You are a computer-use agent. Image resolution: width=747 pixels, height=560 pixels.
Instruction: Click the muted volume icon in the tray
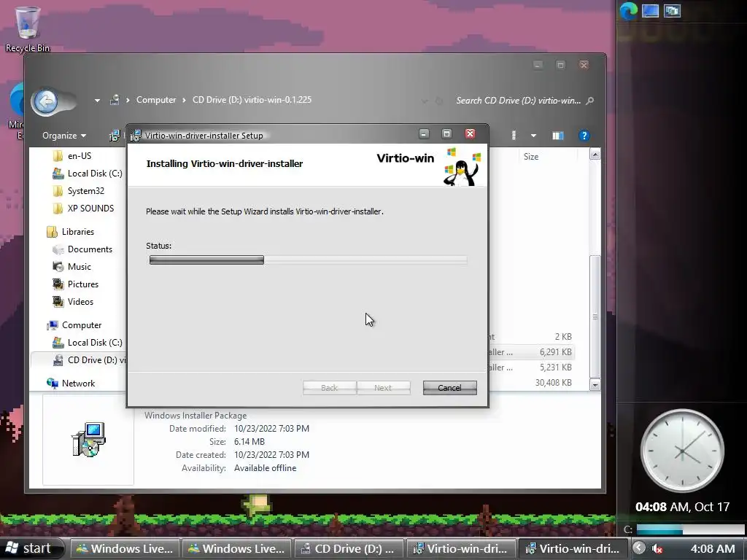pos(657,548)
